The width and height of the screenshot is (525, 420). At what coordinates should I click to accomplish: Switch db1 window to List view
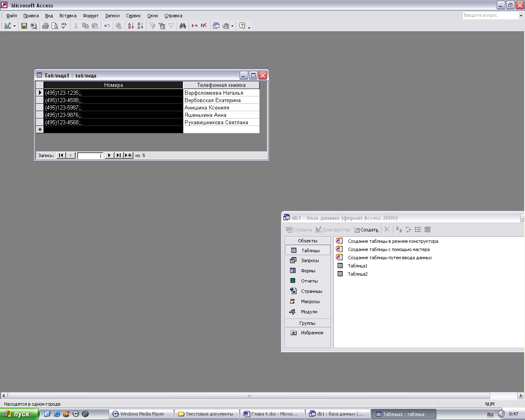coord(418,230)
